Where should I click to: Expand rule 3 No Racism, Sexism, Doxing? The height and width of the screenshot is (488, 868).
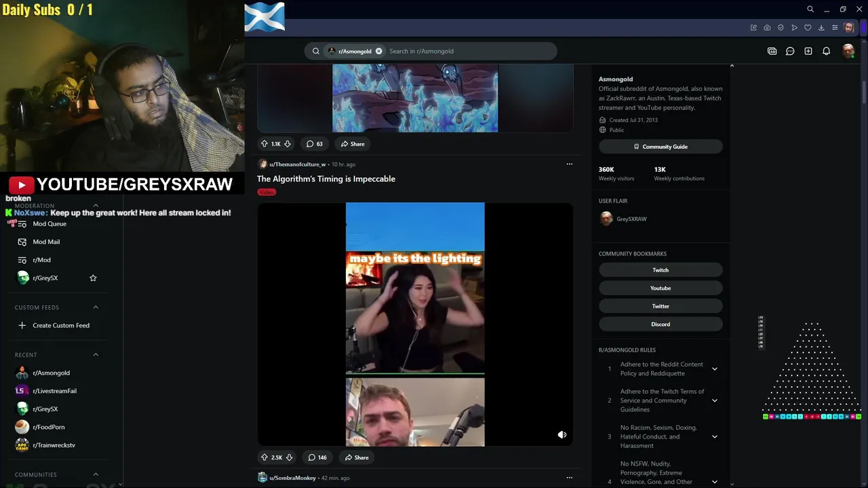[715, 436]
